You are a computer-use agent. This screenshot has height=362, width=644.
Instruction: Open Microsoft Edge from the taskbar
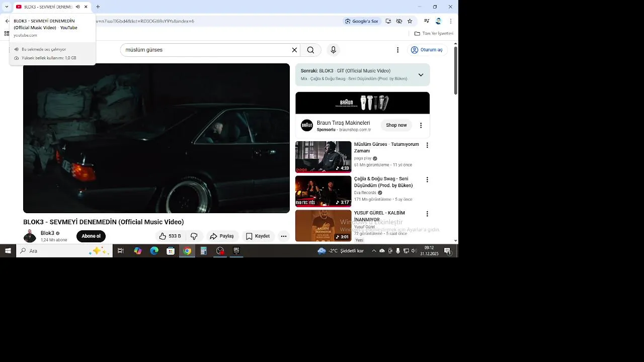click(x=154, y=251)
